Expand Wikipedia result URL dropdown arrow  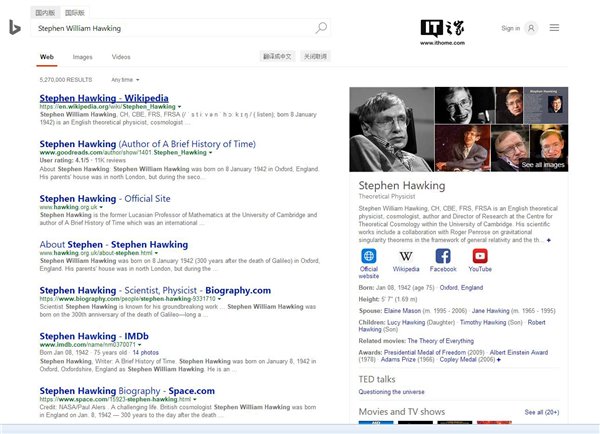tap(179, 107)
